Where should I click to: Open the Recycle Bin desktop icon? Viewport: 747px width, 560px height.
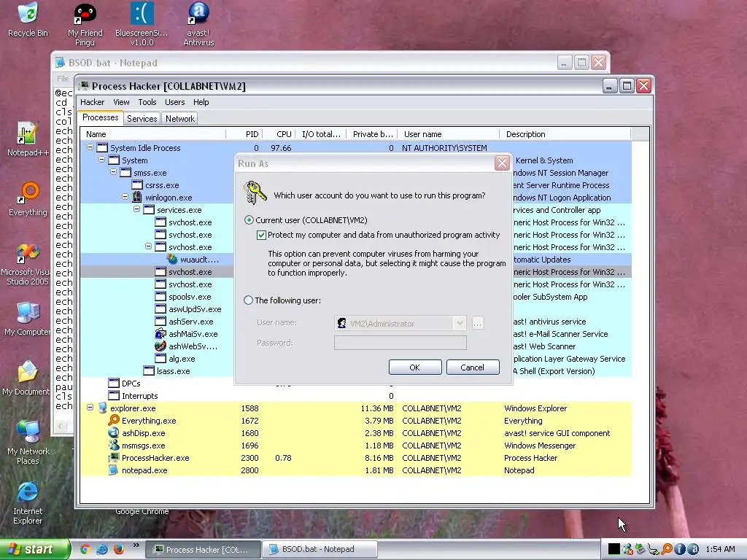(28, 20)
